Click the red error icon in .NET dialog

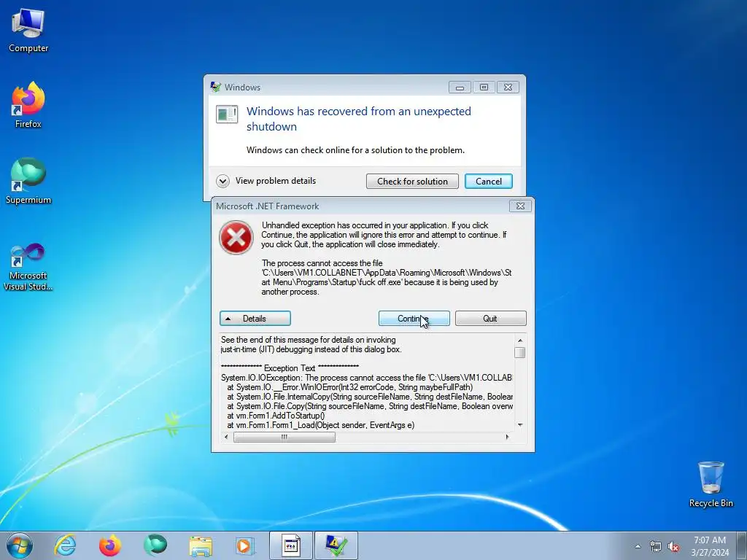[236, 238]
